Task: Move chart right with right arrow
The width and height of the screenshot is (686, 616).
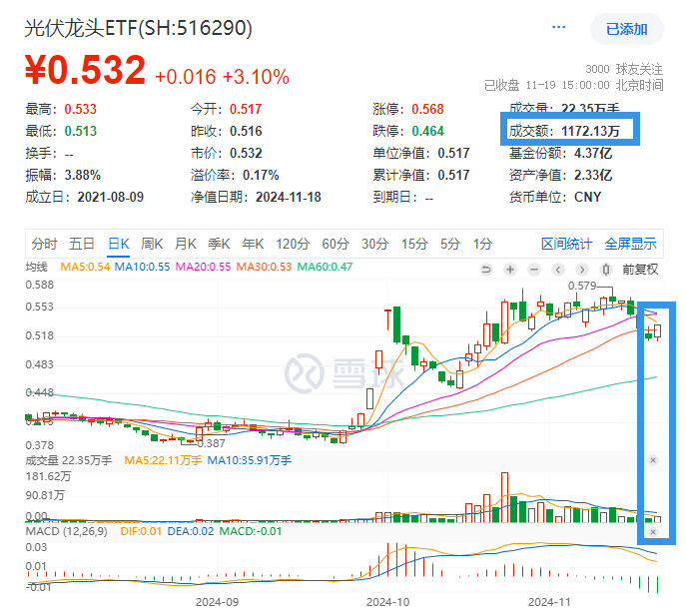Action: (582, 270)
